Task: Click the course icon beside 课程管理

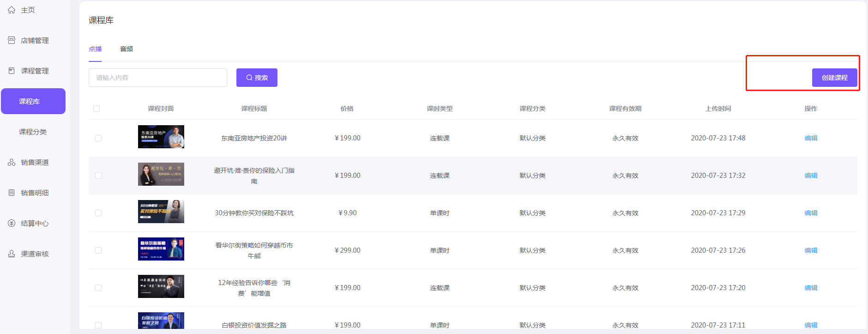Action: (x=12, y=71)
